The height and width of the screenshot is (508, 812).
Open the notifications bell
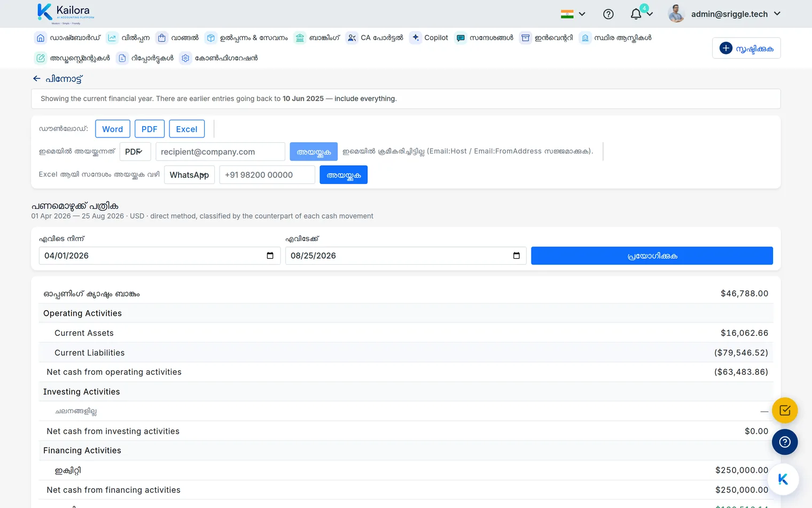click(x=636, y=14)
